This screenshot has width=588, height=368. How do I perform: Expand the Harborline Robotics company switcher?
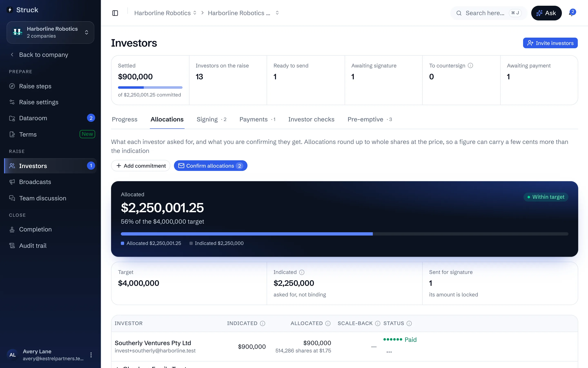tap(50, 32)
